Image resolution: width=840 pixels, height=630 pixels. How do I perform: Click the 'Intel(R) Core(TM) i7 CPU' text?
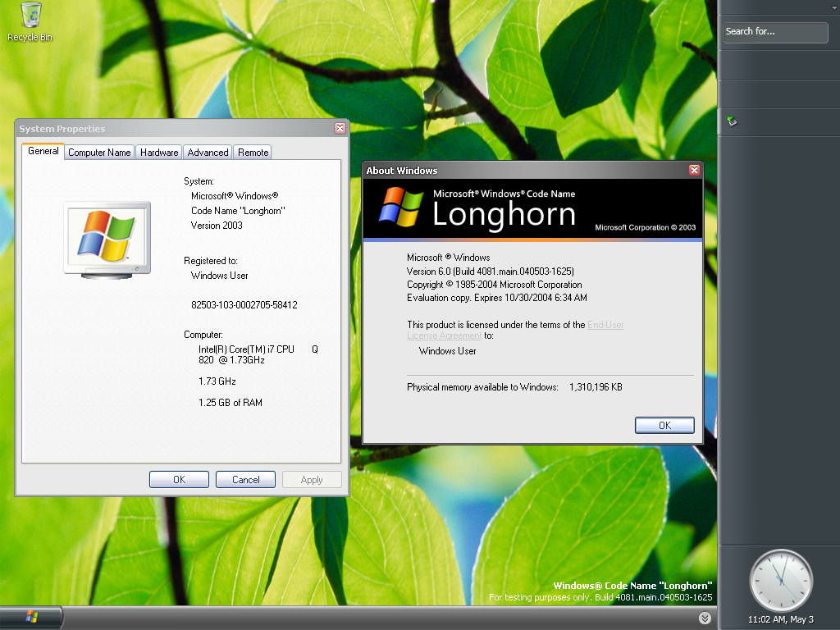[x=246, y=349]
